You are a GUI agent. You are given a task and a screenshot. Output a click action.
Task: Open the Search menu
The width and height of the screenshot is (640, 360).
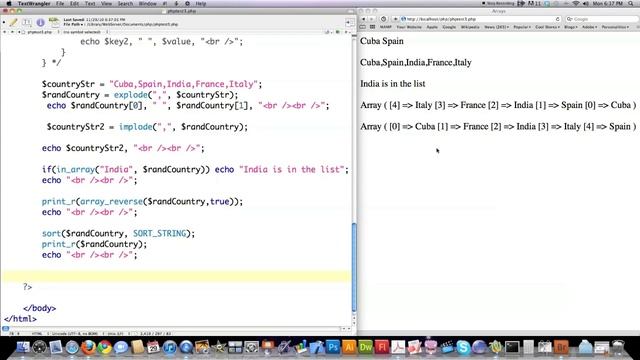125,3
